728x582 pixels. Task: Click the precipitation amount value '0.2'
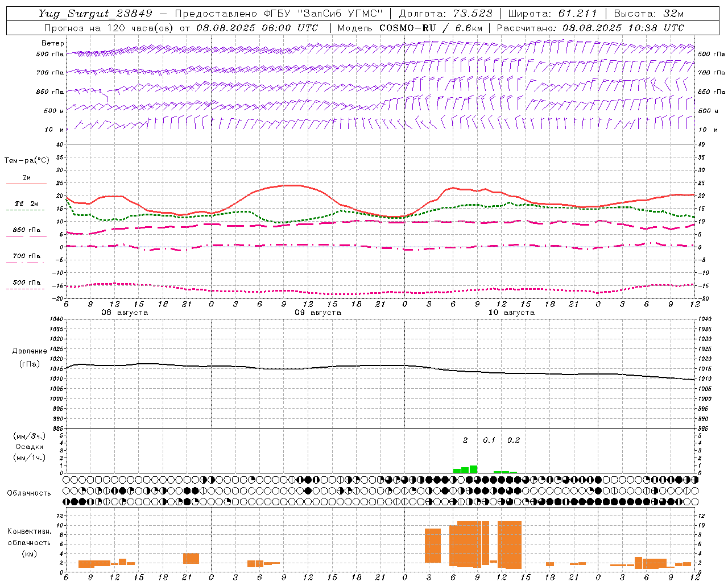[514, 440]
